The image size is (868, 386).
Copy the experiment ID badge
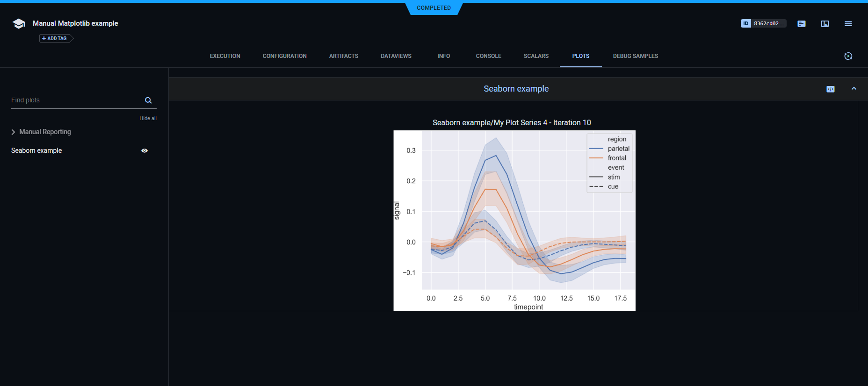click(763, 23)
